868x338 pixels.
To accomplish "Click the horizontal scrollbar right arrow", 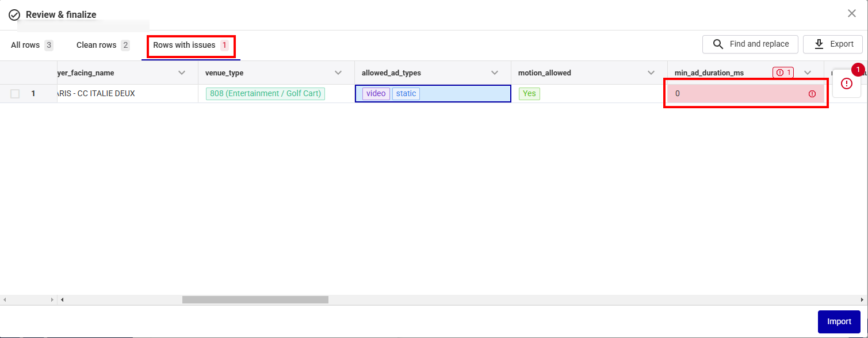I will tap(862, 299).
